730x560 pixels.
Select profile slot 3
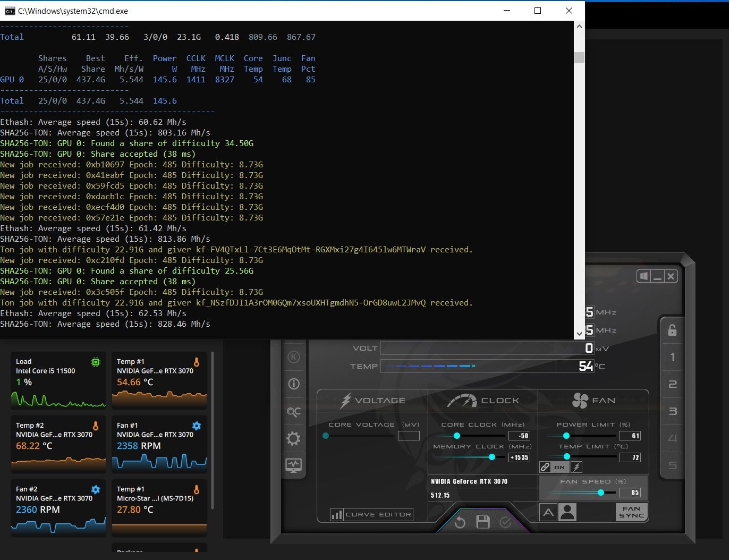[672, 411]
